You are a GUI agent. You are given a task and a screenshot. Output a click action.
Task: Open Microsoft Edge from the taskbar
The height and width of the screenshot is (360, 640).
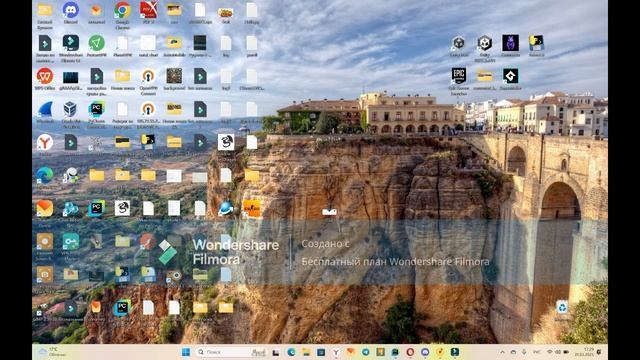[x=291, y=352]
